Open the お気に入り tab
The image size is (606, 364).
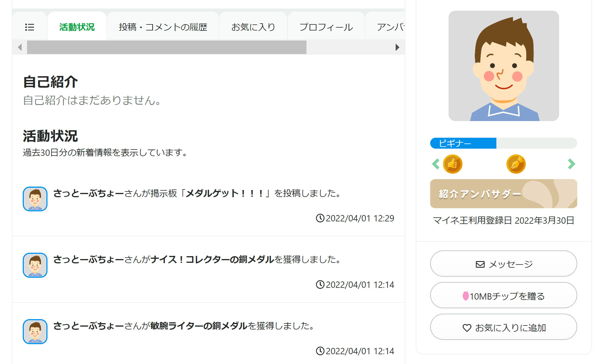pyautogui.click(x=253, y=27)
